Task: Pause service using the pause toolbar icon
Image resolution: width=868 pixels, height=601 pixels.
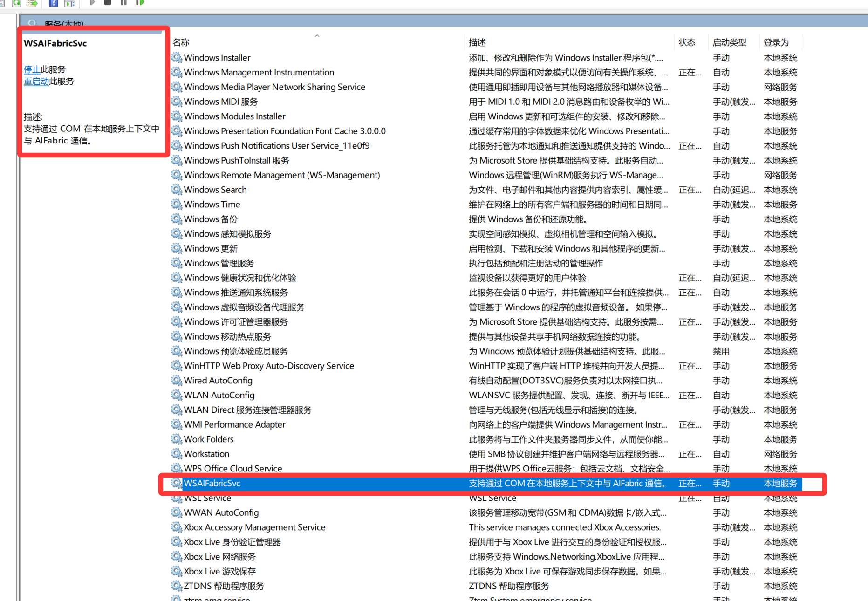Action: click(x=123, y=2)
